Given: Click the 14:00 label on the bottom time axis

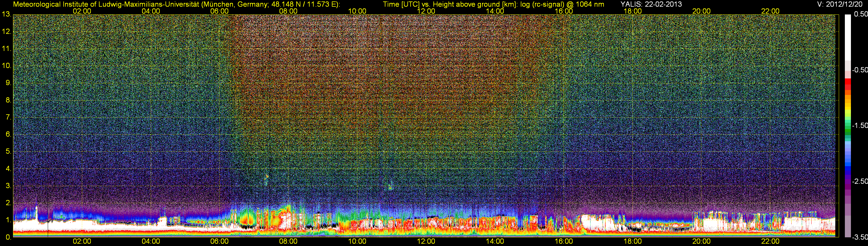Looking at the screenshot, I should point(495,241).
